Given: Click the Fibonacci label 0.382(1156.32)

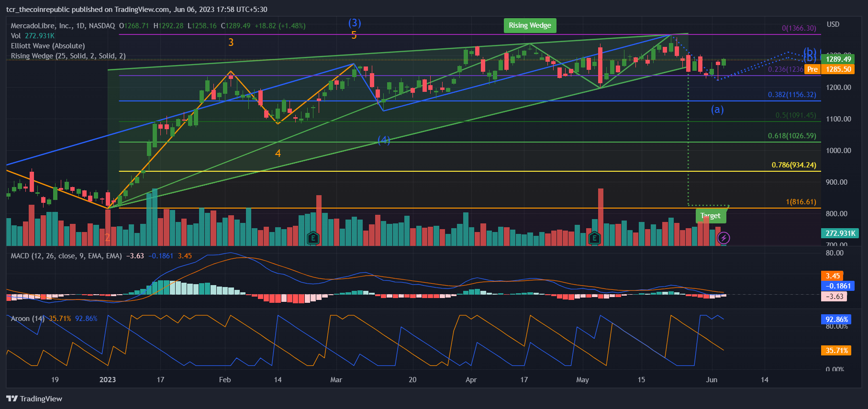Looking at the screenshot, I should point(792,95).
